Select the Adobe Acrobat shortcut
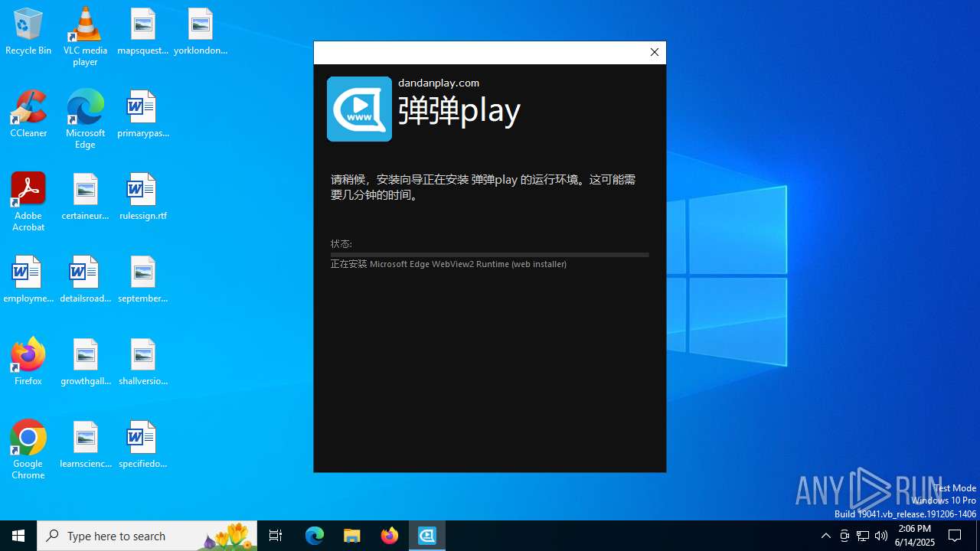Viewport: 980px width, 551px height. [x=28, y=202]
